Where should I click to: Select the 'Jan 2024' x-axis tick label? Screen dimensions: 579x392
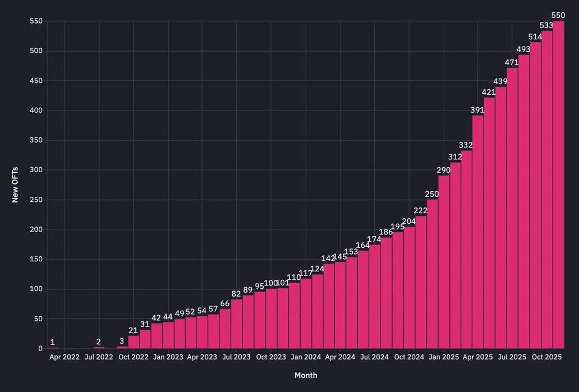pos(306,357)
